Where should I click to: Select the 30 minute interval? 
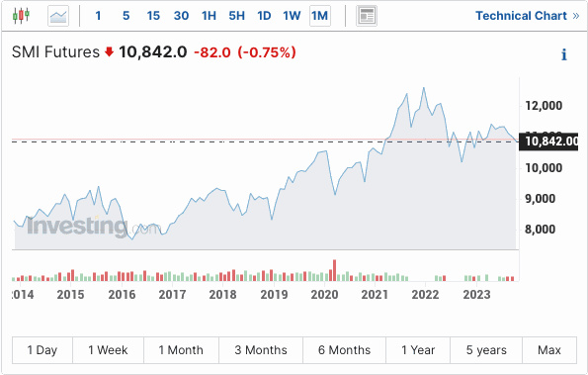(181, 16)
